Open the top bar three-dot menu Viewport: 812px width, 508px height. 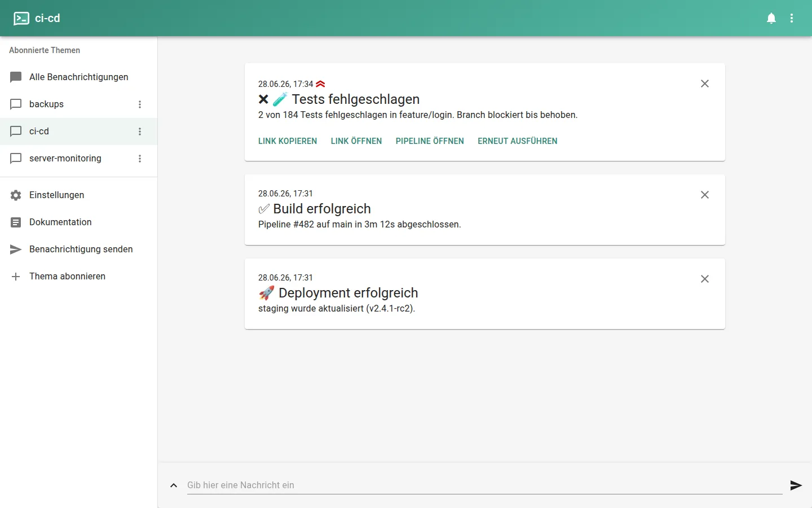click(792, 19)
